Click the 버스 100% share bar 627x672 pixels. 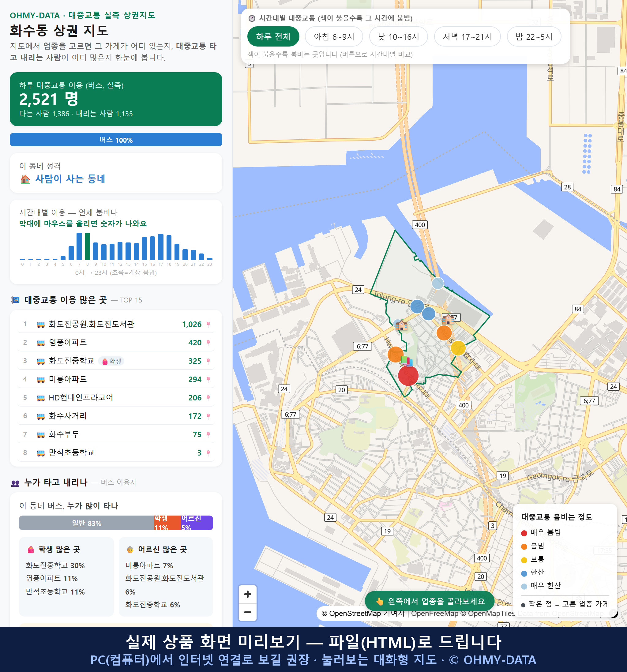click(116, 140)
